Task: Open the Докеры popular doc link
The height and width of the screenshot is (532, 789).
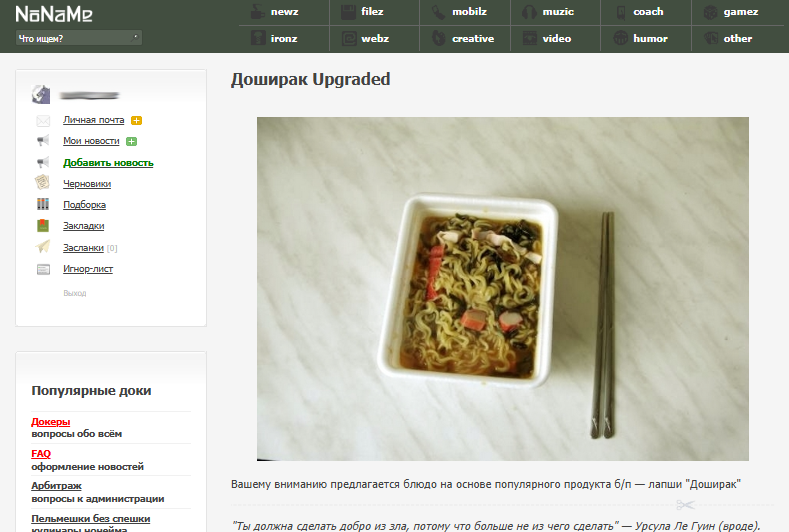Action: pyautogui.click(x=50, y=422)
